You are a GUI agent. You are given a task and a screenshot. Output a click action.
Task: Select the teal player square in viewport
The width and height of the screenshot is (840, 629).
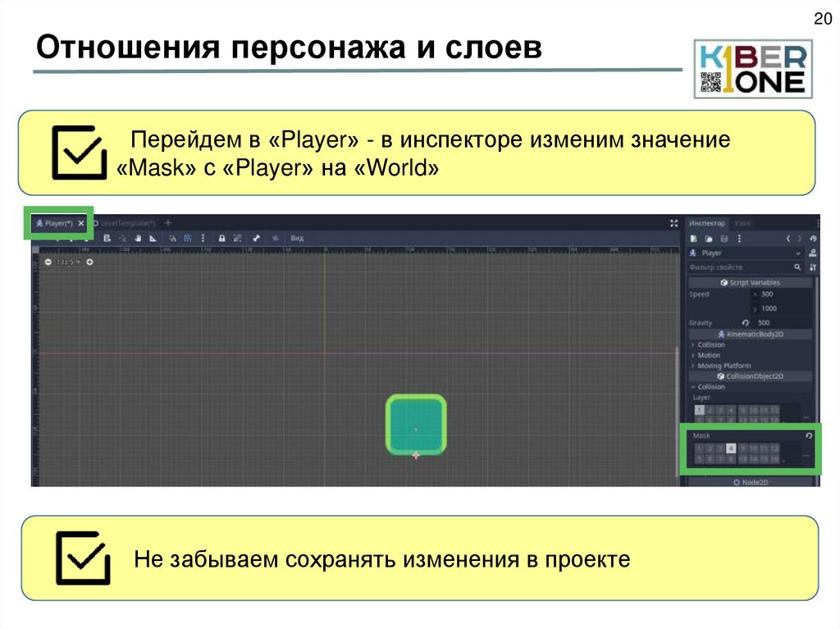(416, 424)
